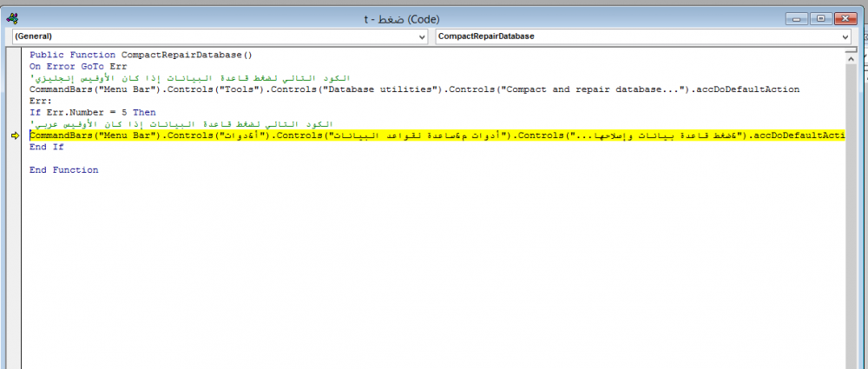Click margin bar beside 'End If' line
Viewport: 868px width, 369px height.
click(15, 148)
